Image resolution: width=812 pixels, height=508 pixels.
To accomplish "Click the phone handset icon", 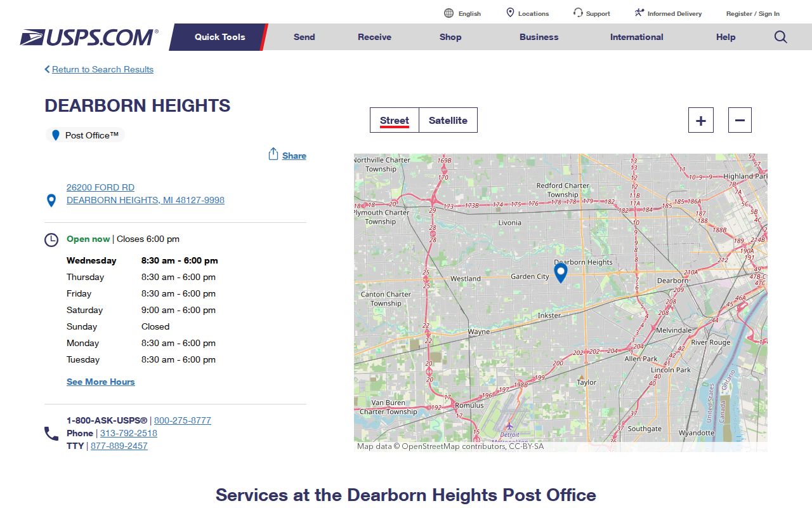I will point(51,434).
